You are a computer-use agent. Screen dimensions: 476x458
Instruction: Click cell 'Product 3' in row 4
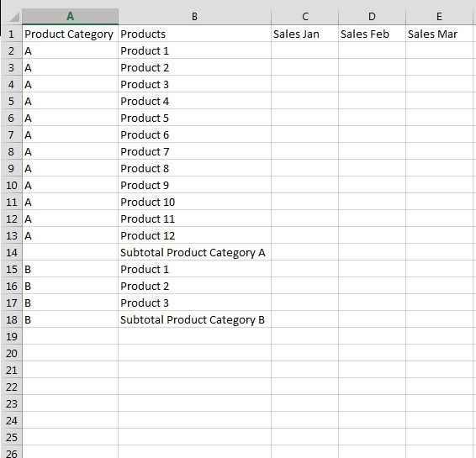click(194, 84)
